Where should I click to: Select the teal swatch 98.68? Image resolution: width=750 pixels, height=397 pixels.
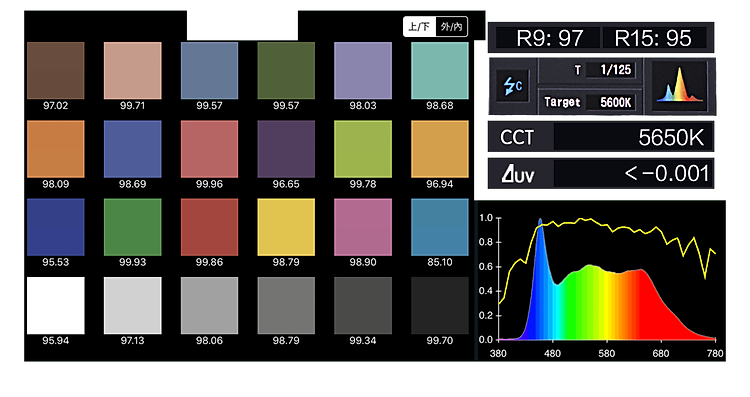[x=440, y=70]
